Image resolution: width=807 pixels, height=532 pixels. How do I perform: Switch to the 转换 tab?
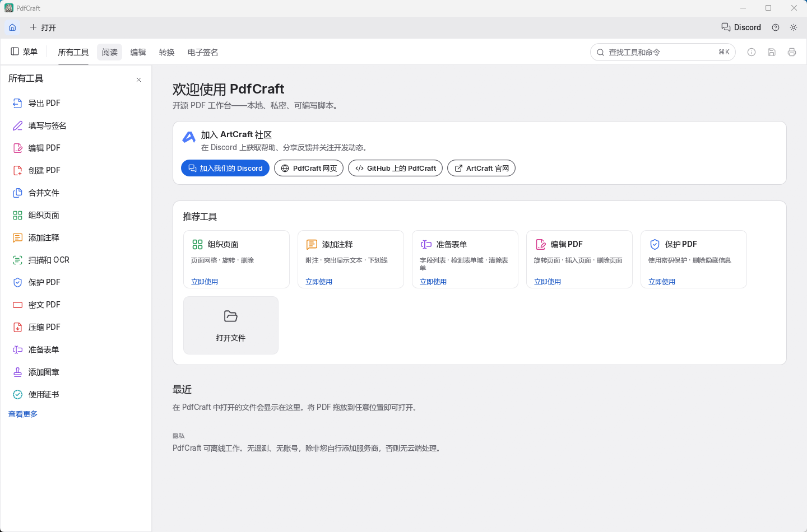tap(167, 52)
